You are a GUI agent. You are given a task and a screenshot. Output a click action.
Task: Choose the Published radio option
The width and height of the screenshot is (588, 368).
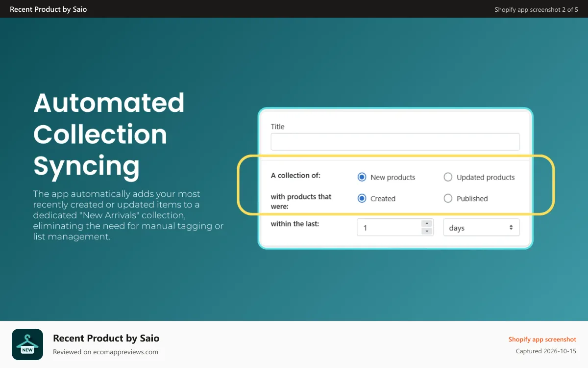click(448, 198)
